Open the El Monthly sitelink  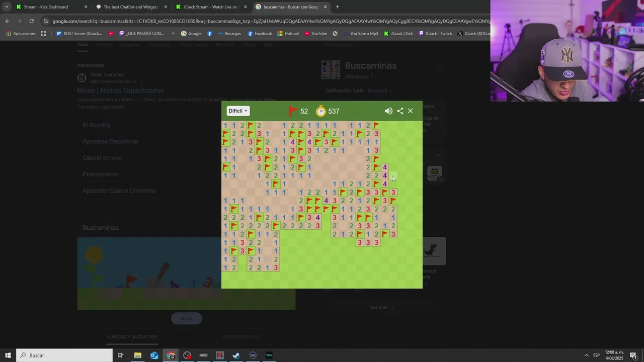(x=97, y=125)
